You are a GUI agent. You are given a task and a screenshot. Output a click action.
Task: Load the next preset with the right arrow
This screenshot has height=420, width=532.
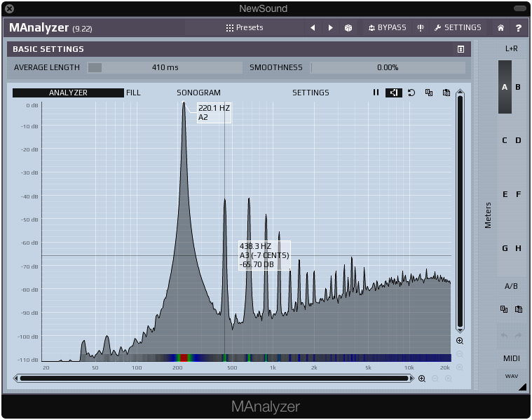(330, 28)
